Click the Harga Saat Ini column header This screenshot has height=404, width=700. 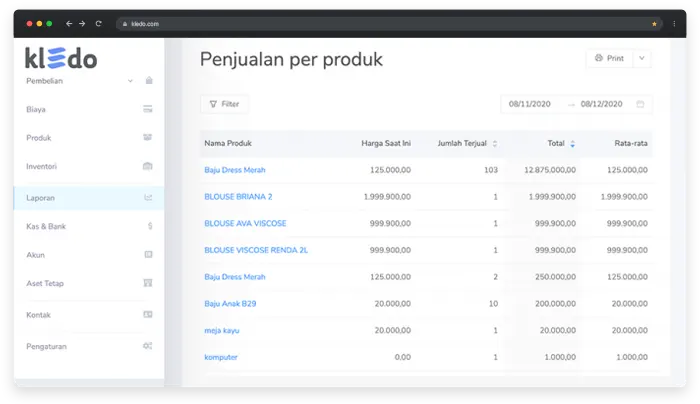pyautogui.click(x=386, y=143)
